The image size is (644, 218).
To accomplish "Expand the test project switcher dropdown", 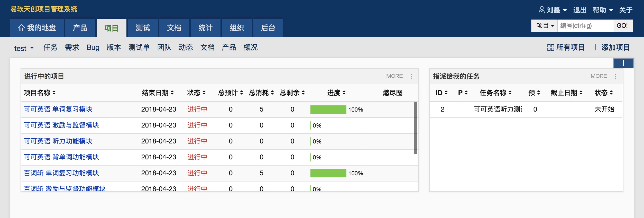I will tap(24, 48).
